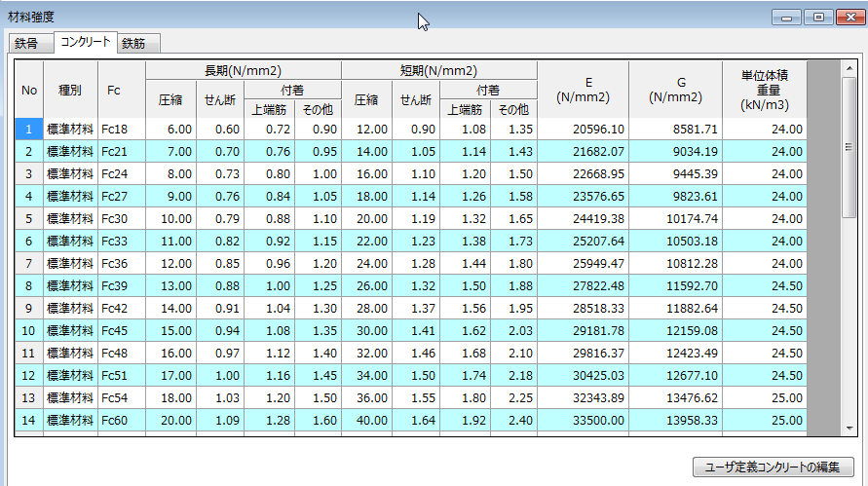868x486 pixels.
Task: Click E value 27822.48
Action: coord(583,285)
